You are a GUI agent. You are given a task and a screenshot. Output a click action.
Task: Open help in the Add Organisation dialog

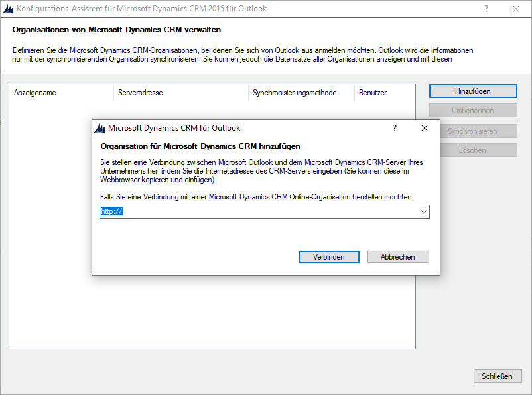395,128
